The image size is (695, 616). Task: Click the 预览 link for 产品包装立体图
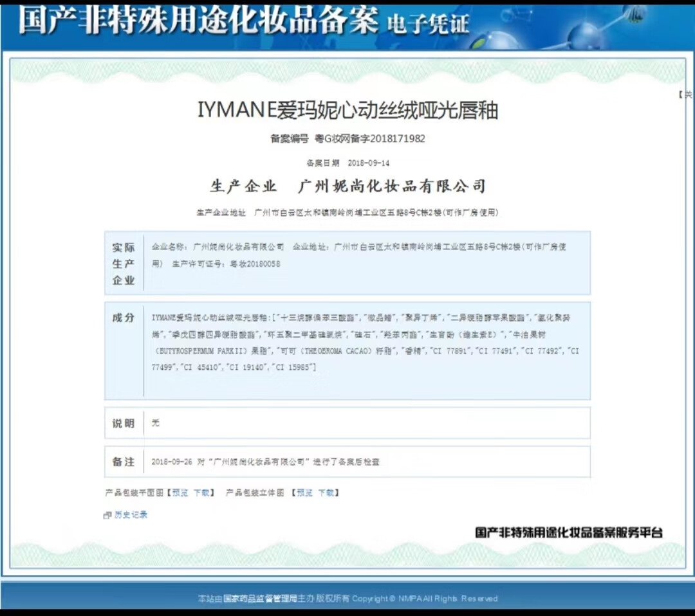pos(304,493)
